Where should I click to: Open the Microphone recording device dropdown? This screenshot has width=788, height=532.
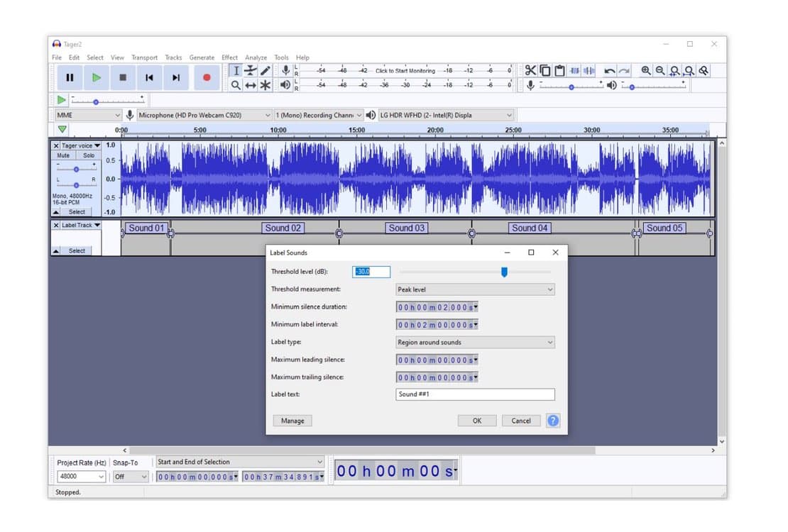[204, 115]
